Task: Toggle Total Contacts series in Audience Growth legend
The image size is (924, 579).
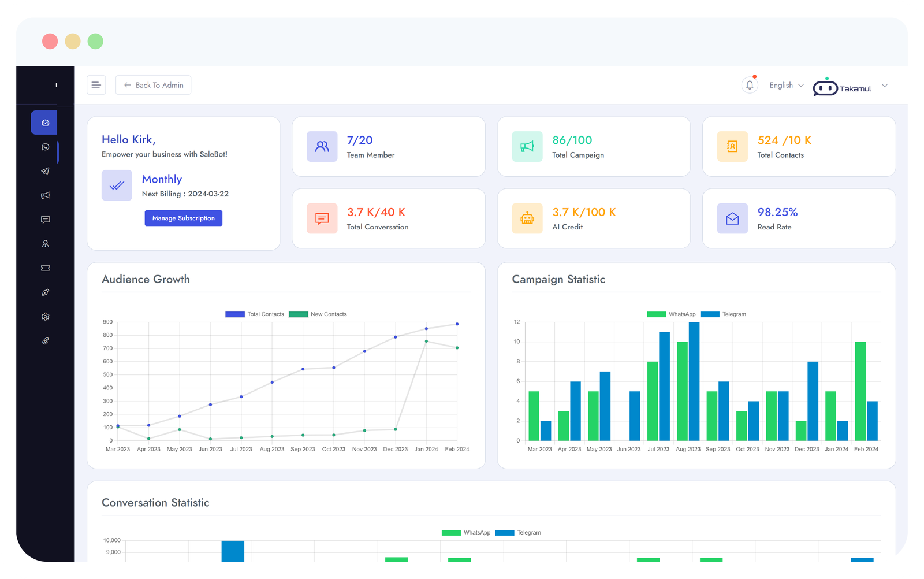Action: tap(255, 314)
